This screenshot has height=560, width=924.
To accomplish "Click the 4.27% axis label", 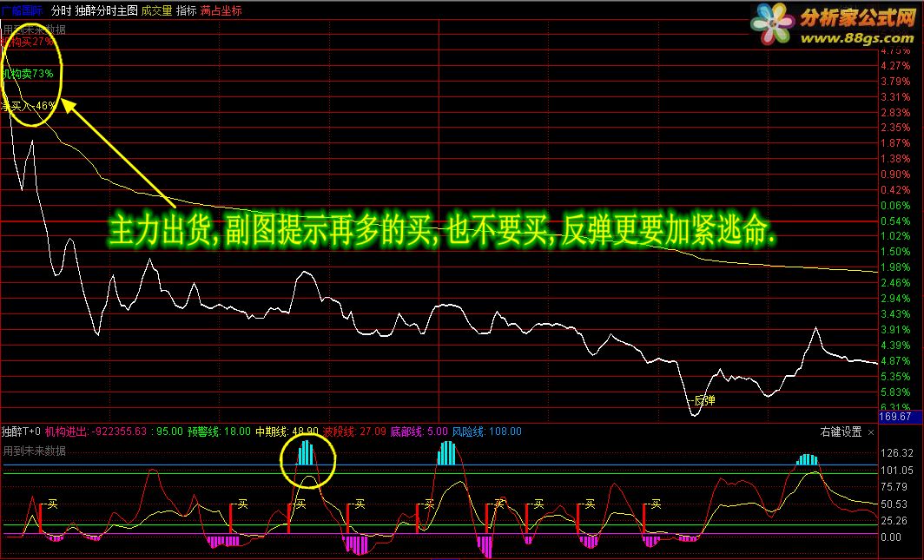I will coord(895,65).
